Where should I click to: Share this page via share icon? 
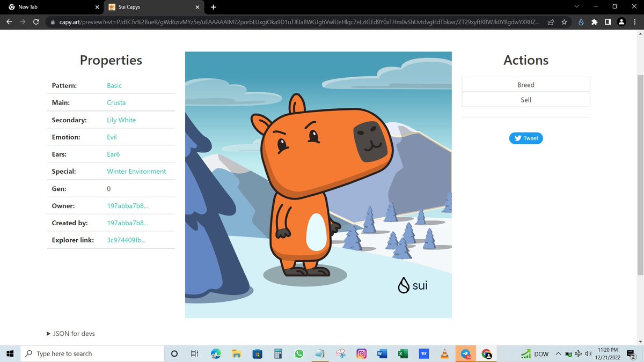click(x=551, y=22)
